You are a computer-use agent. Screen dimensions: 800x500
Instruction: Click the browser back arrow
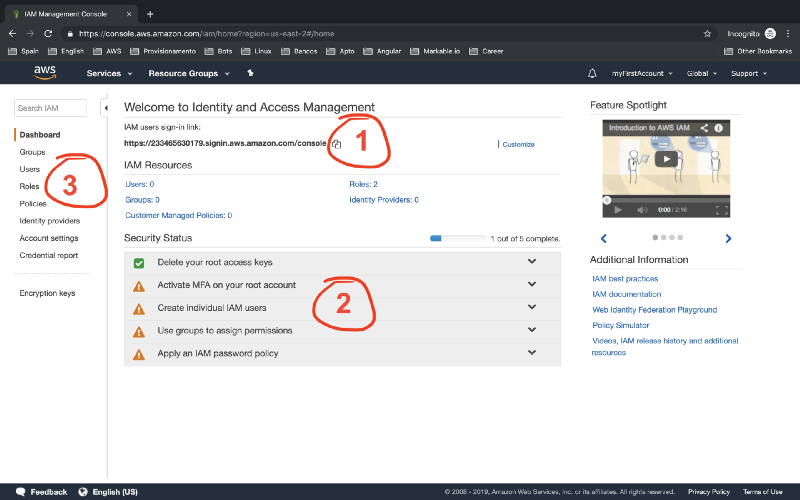click(13, 34)
